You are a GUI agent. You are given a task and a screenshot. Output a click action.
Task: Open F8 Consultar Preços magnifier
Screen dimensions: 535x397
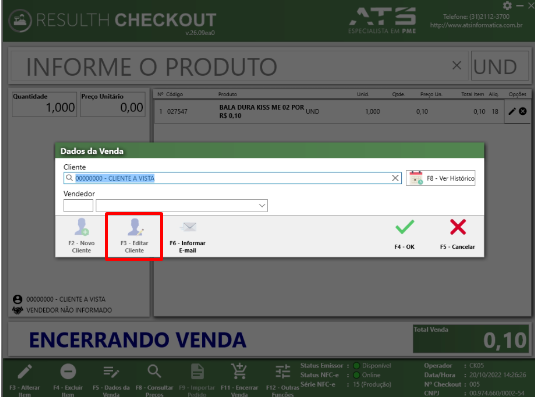[x=154, y=371]
